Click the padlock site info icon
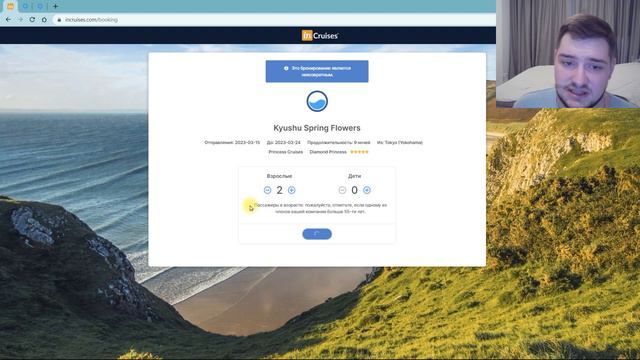 click(x=59, y=20)
